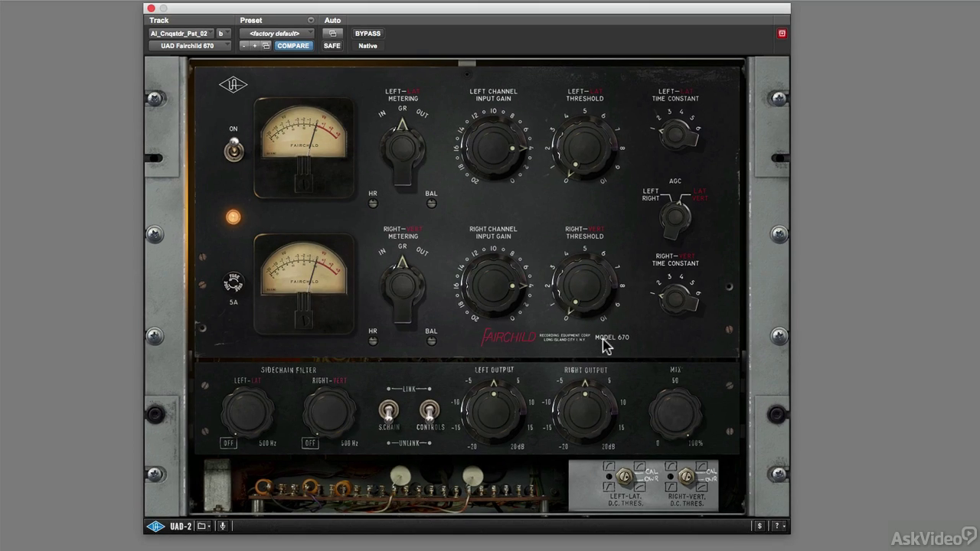Viewport: 980px width, 551px height.
Task: Click OFF under Left-Lat sidechain filter
Action: (228, 443)
